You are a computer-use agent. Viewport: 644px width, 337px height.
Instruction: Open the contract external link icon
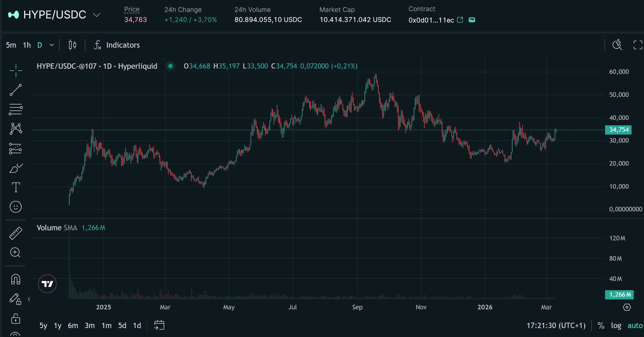click(x=460, y=20)
